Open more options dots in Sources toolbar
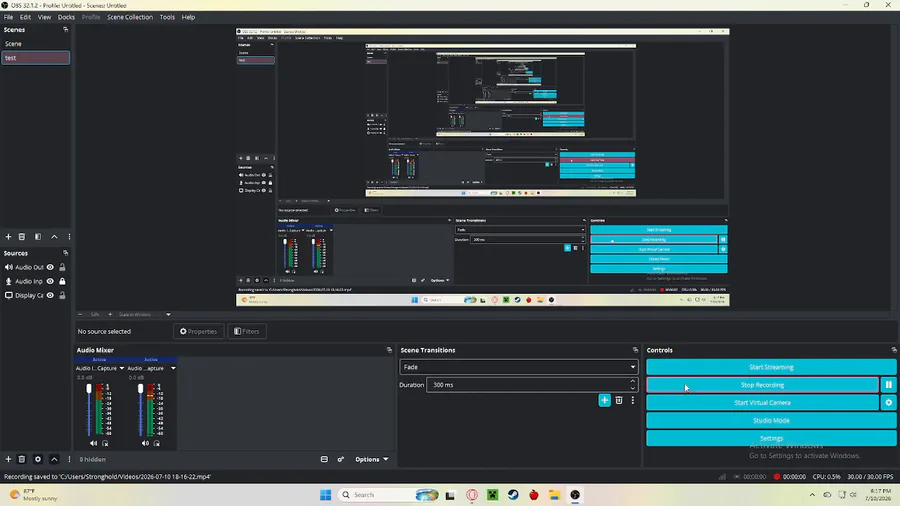Screen dimensions: 900x506 click(x=69, y=459)
